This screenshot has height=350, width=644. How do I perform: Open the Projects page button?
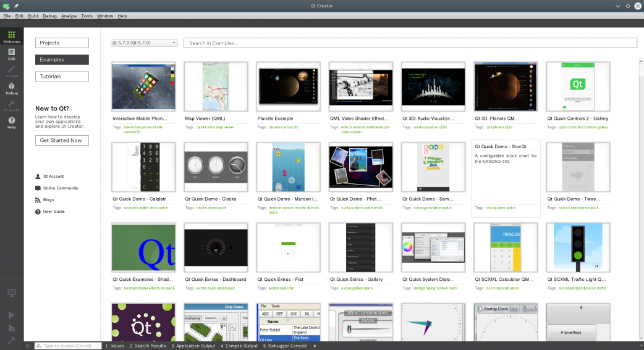(x=62, y=43)
